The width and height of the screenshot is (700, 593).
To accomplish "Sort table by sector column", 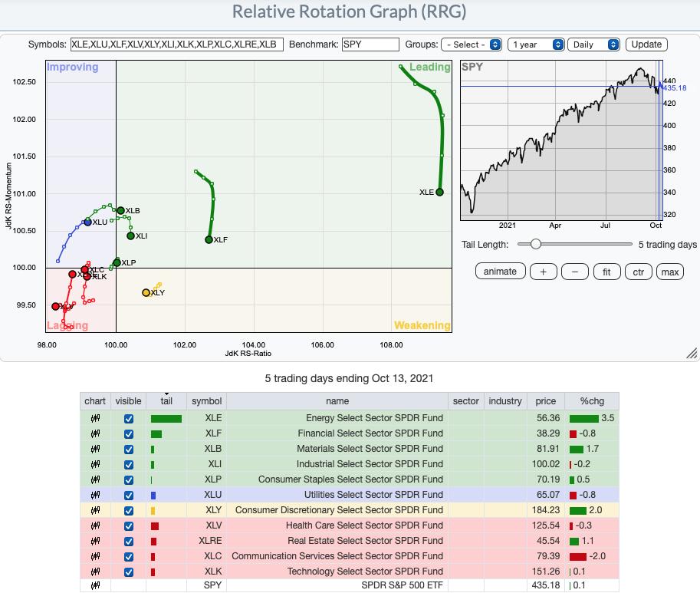I will (465, 401).
